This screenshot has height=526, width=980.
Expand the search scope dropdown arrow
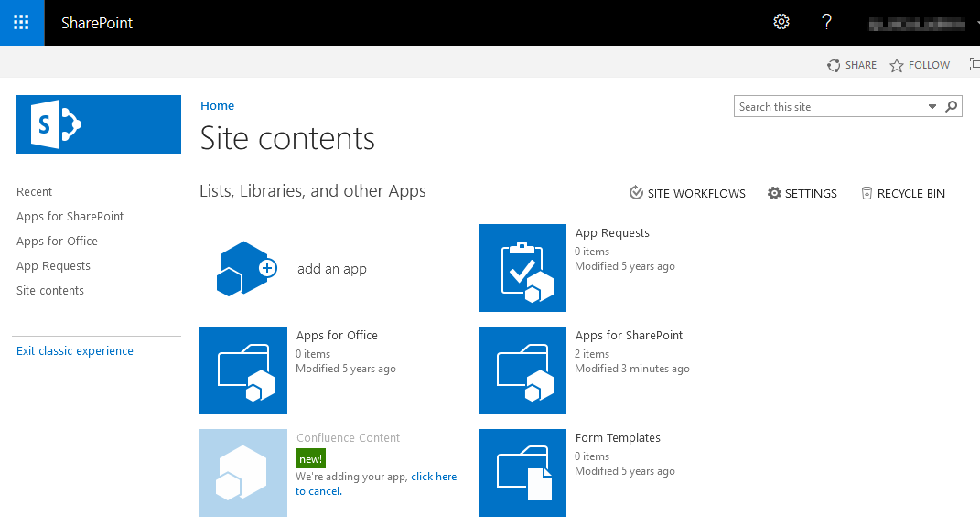point(932,107)
